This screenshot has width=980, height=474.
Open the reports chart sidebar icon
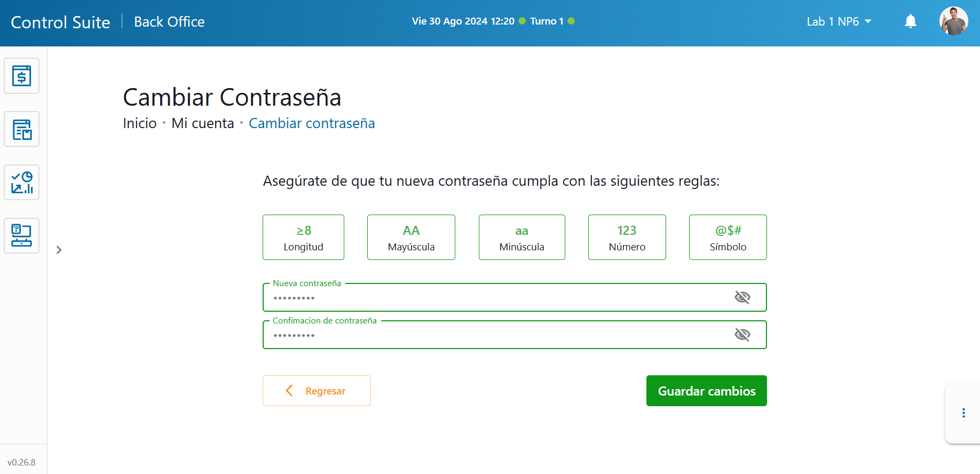coord(21,183)
